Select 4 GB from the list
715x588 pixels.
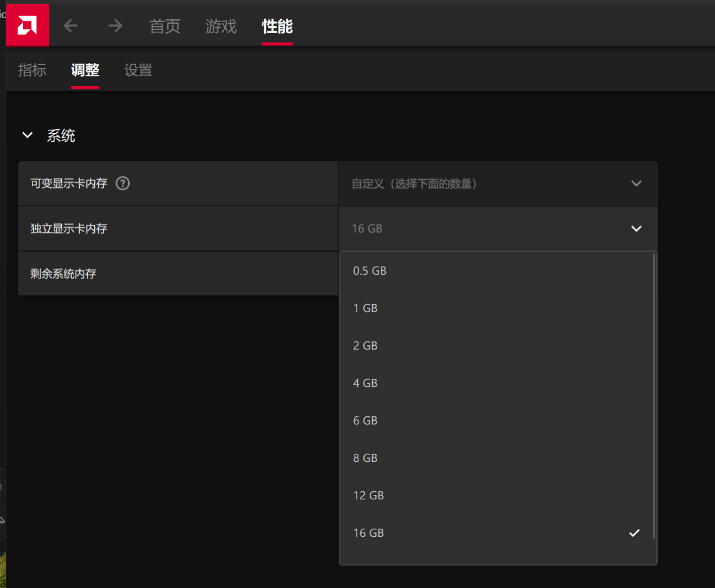496,383
